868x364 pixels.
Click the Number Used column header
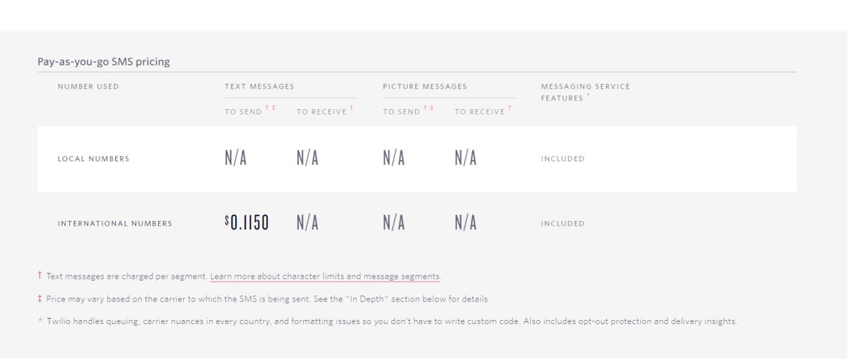pyautogui.click(x=88, y=87)
